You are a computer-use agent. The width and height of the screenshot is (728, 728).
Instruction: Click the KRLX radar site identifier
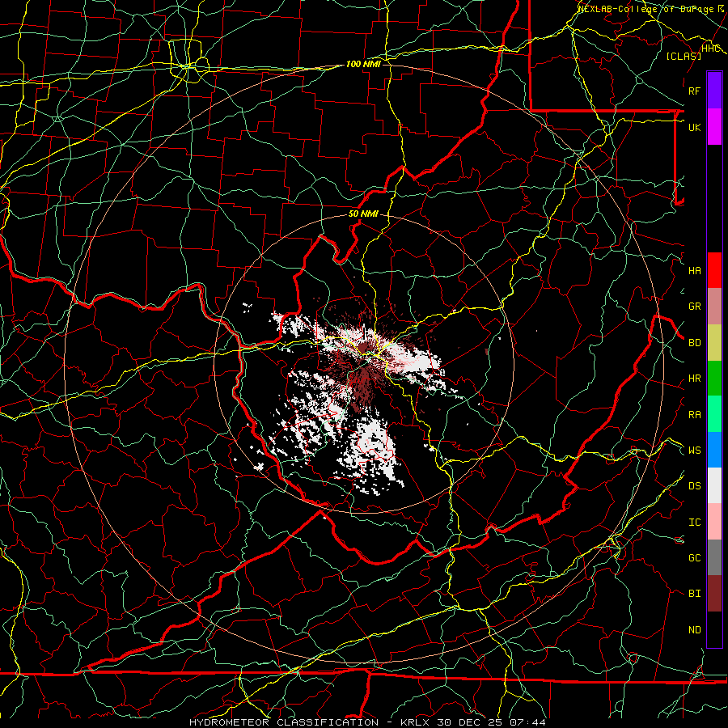tap(415, 722)
